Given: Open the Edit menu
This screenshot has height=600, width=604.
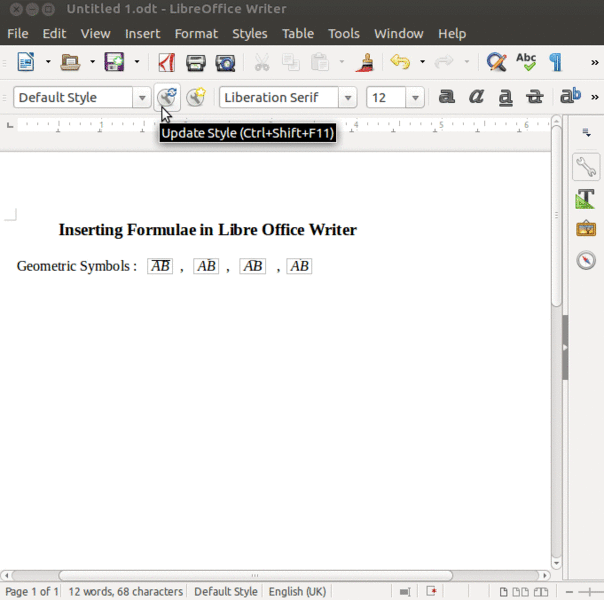Looking at the screenshot, I should click(54, 34).
